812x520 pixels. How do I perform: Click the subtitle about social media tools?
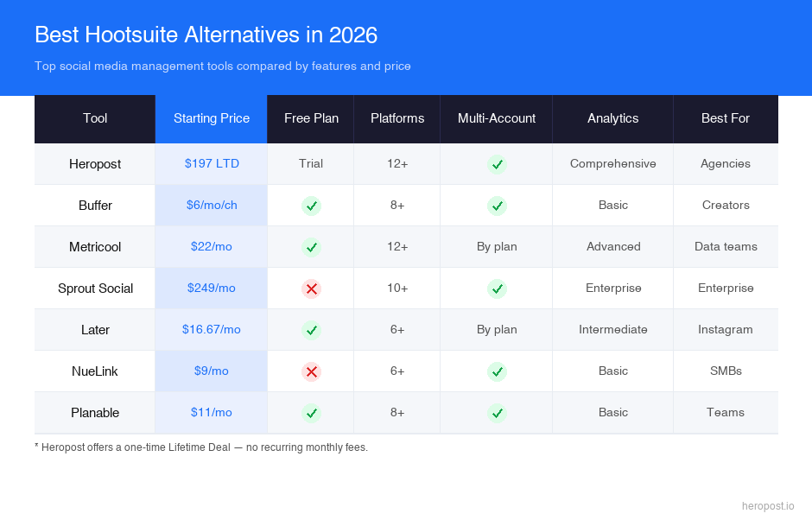tap(223, 67)
